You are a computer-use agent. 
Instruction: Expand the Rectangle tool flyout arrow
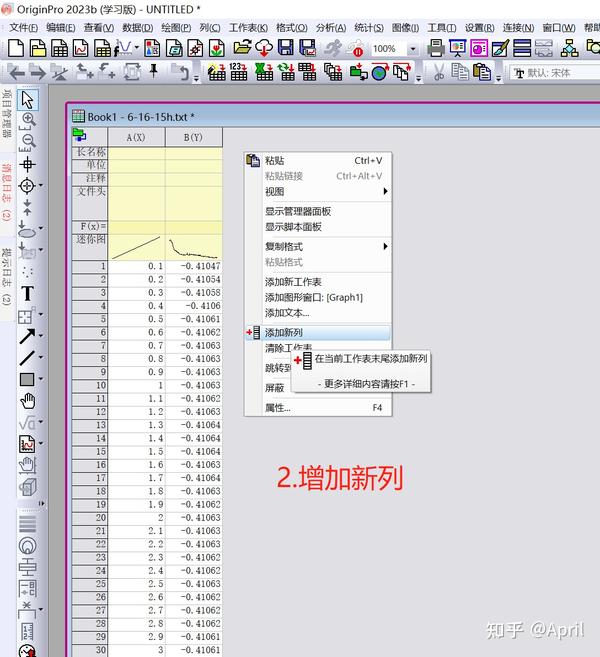(41, 378)
